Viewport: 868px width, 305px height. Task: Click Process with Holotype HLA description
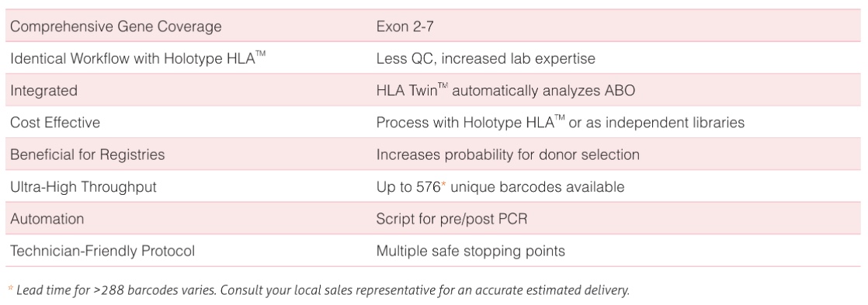pyautogui.click(x=561, y=123)
